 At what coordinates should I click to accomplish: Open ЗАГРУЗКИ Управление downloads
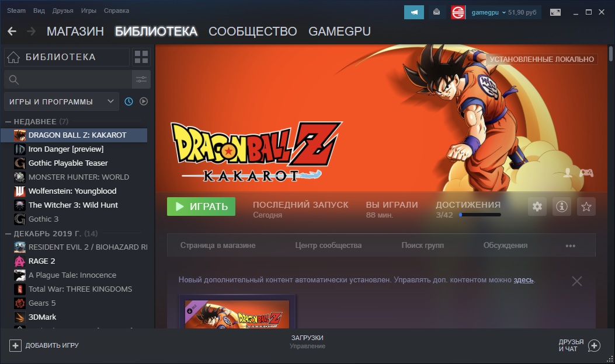point(307,342)
